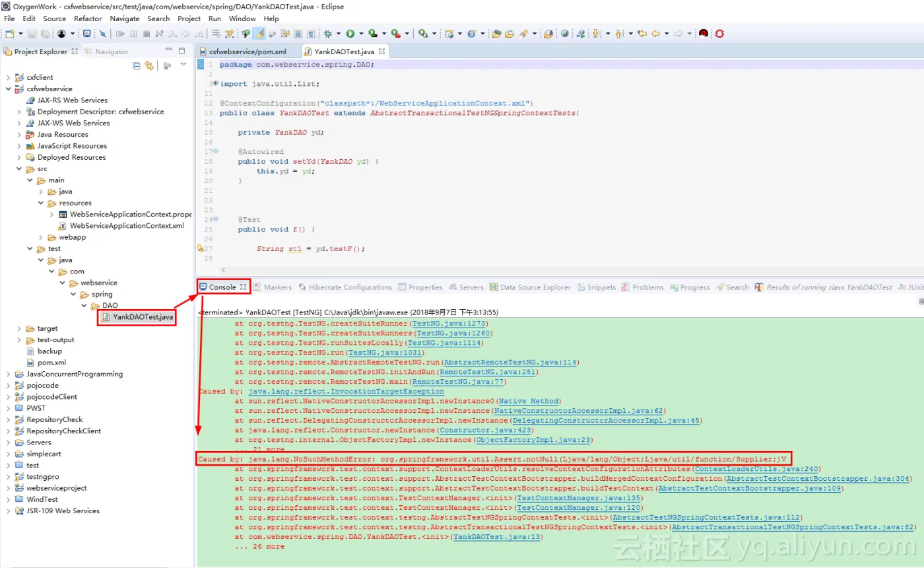Switch to the Data Source Explorer tab
Screen dimensions: 924x568
pyautogui.click(x=530, y=287)
